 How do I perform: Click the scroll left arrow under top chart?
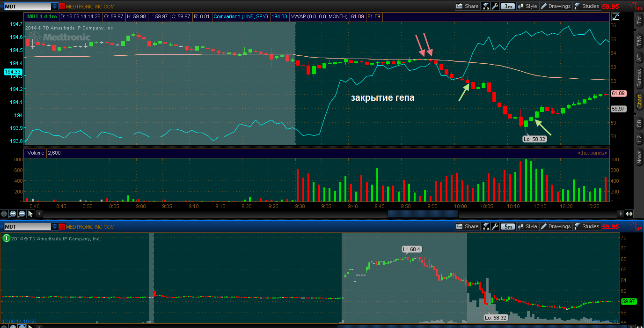(39, 214)
